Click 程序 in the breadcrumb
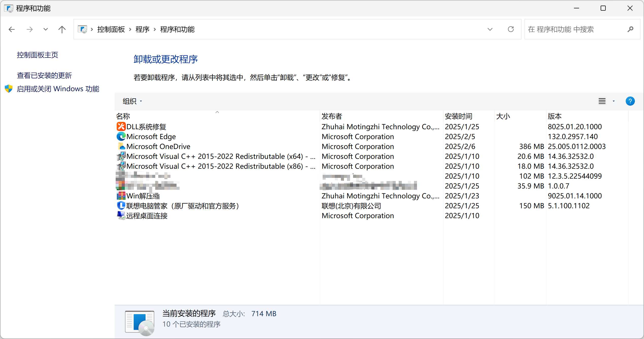This screenshot has width=644, height=339. click(x=142, y=29)
